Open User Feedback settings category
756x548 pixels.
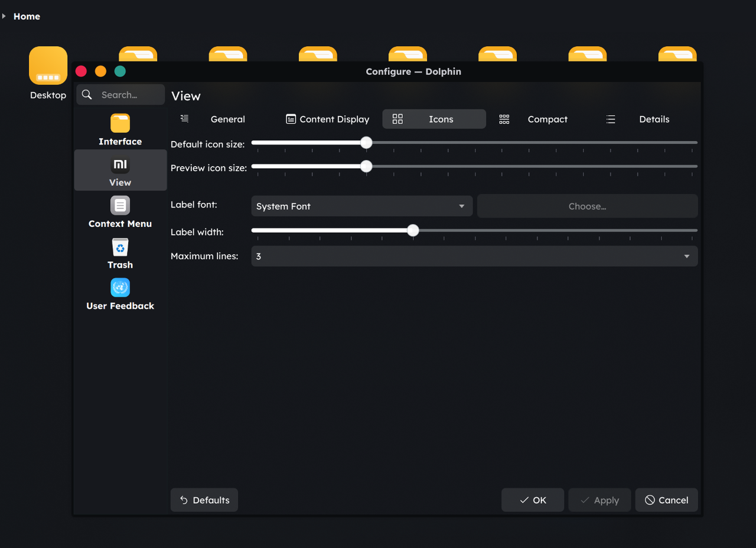coord(120,293)
